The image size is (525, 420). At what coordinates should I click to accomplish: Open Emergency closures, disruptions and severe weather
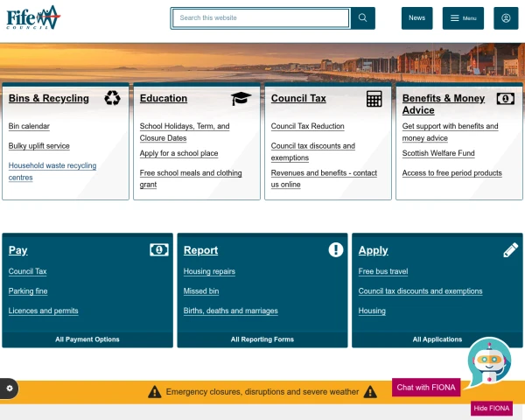pyautogui.click(x=262, y=391)
